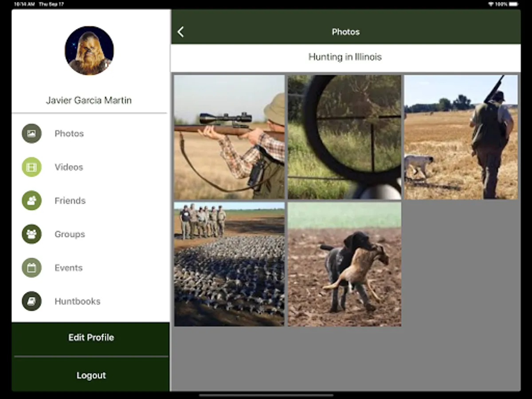The width and height of the screenshot is (532, 399).
Task: Tap the Edit Profile button
Action: (91, 338)
